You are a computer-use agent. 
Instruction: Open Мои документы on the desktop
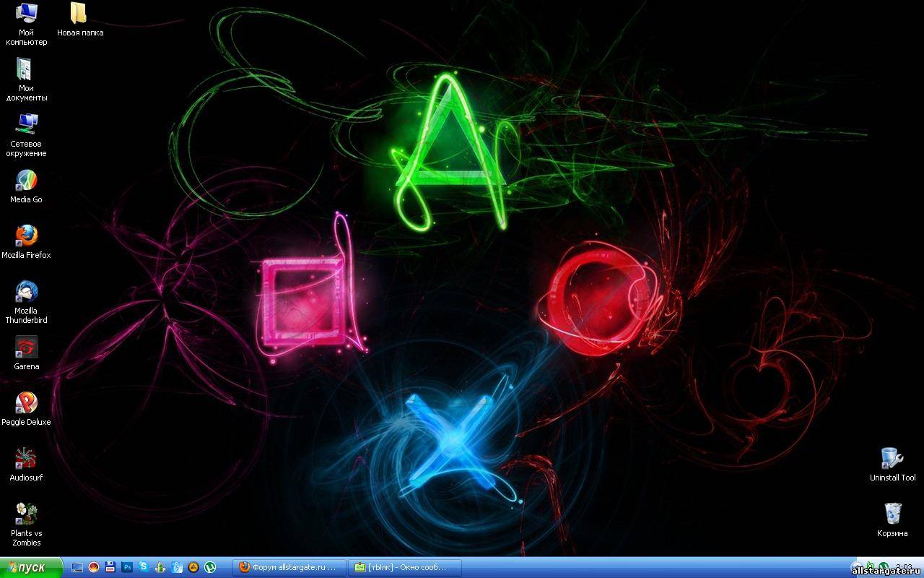pyautogui.click(x=26, y=69)
